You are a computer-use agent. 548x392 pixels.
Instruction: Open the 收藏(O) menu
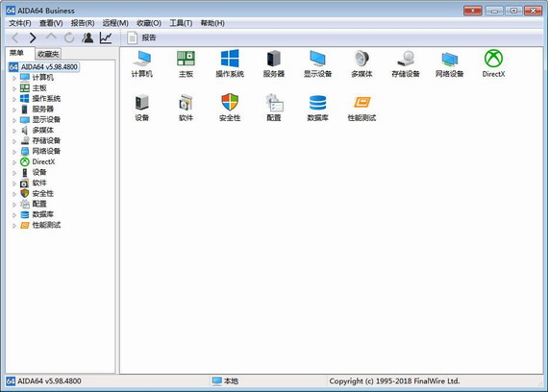point(149,23)
